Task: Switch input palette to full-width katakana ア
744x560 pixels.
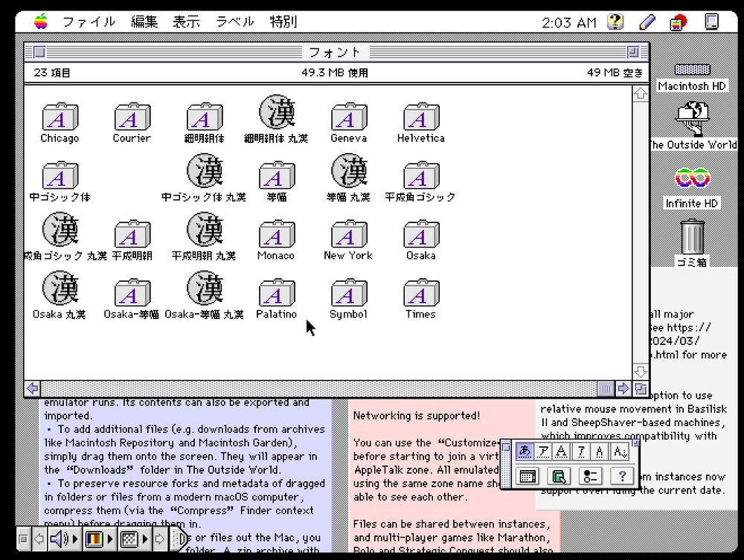Action: pos(543,451)
